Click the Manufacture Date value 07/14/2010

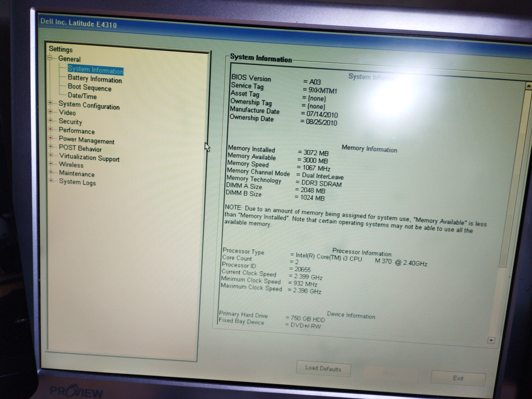322,114
